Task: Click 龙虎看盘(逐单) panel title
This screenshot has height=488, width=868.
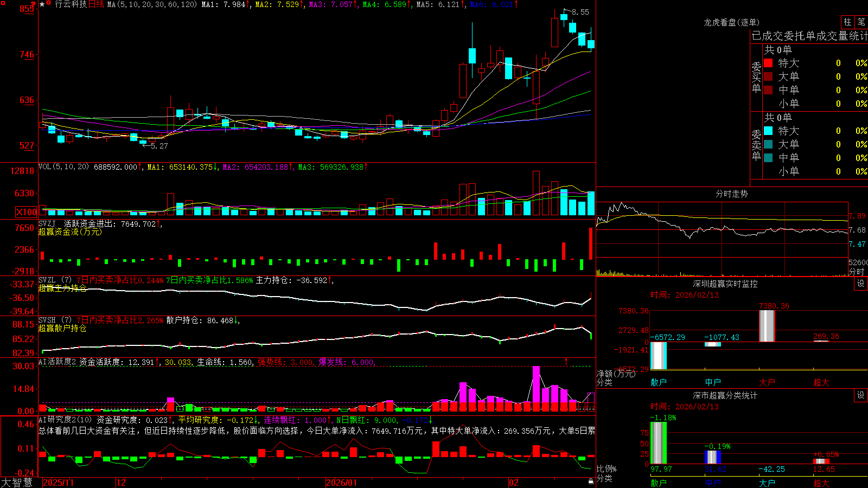Action: point(731,22)
